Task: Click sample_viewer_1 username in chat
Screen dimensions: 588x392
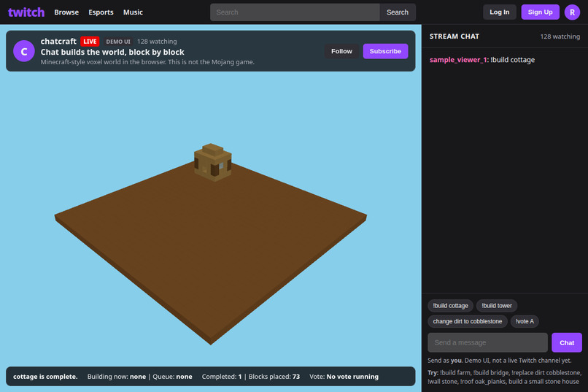Action: [x=458, y=60]
